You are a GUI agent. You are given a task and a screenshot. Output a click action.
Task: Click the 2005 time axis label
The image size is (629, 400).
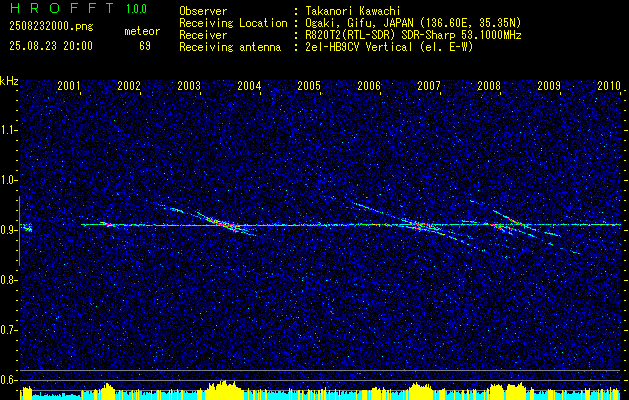click(309, 85)
